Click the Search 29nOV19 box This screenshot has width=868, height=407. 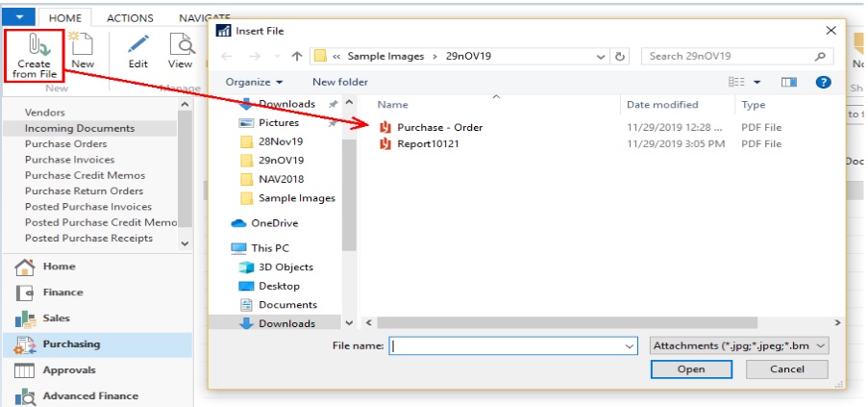pyautogui.click(x=731, y=56)
